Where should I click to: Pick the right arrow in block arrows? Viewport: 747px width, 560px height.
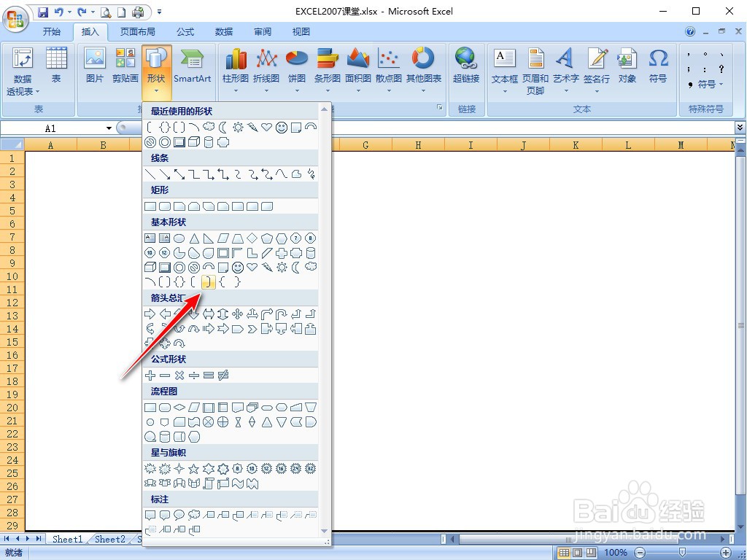point(150,314)
